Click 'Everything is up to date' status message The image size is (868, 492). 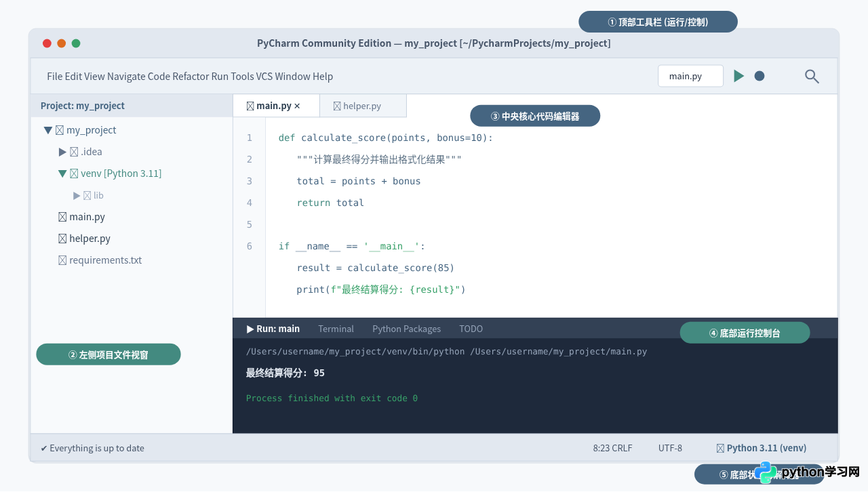coord(92,448)
